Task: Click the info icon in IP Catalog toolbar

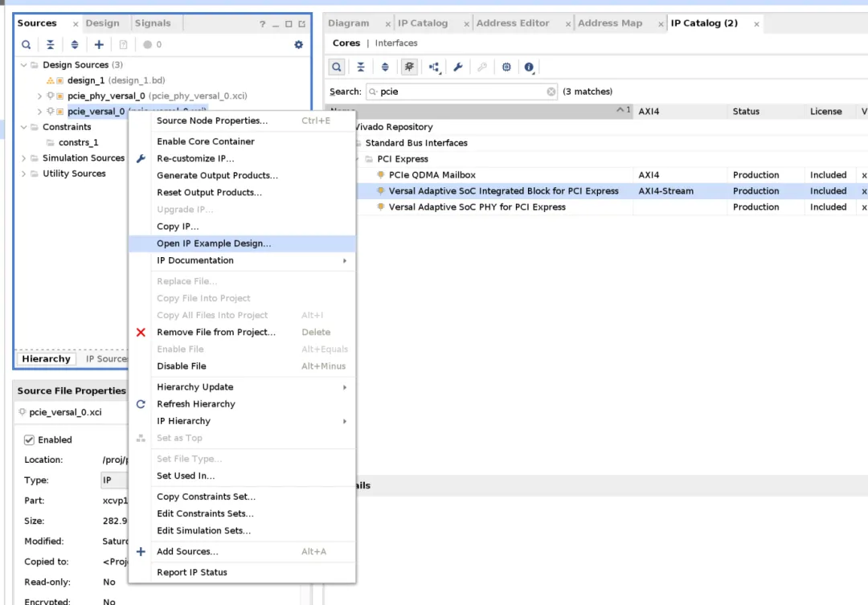Action: click(529, 67)
